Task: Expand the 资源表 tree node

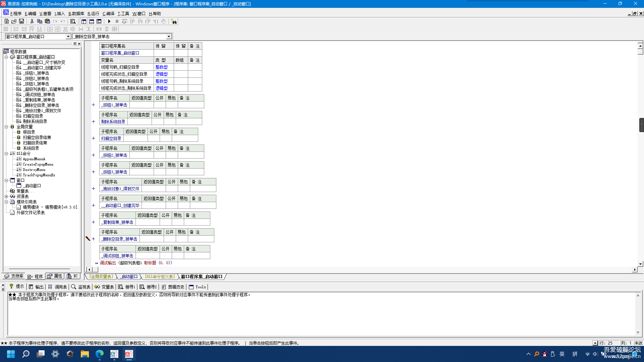Action: click(6, 196)
